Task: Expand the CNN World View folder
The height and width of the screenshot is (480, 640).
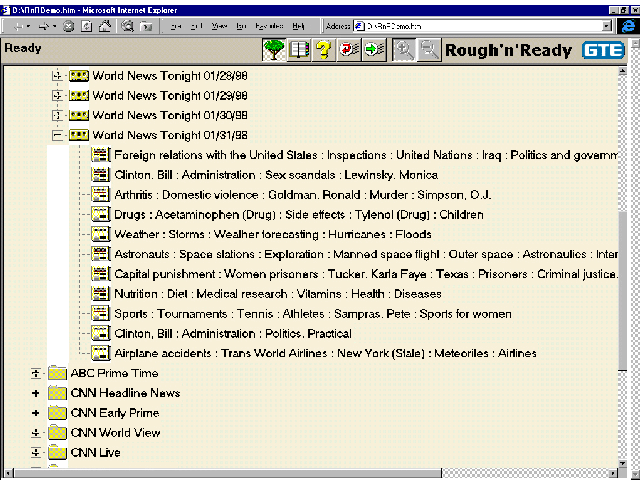Action: (36, 433)
